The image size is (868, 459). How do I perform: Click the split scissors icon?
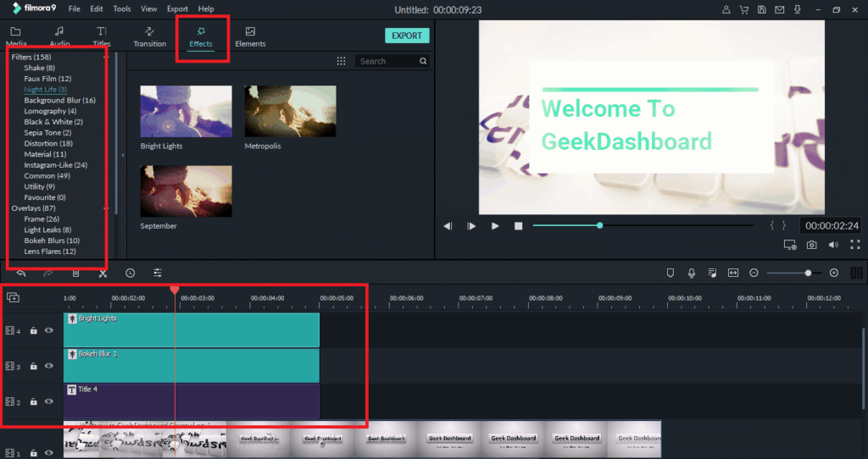click(x=103, y=273)
